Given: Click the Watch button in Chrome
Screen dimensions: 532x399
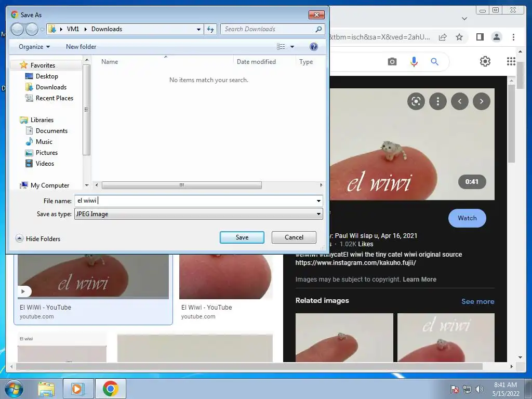Looking at the screenshot, I should click(x=467, y=218).
